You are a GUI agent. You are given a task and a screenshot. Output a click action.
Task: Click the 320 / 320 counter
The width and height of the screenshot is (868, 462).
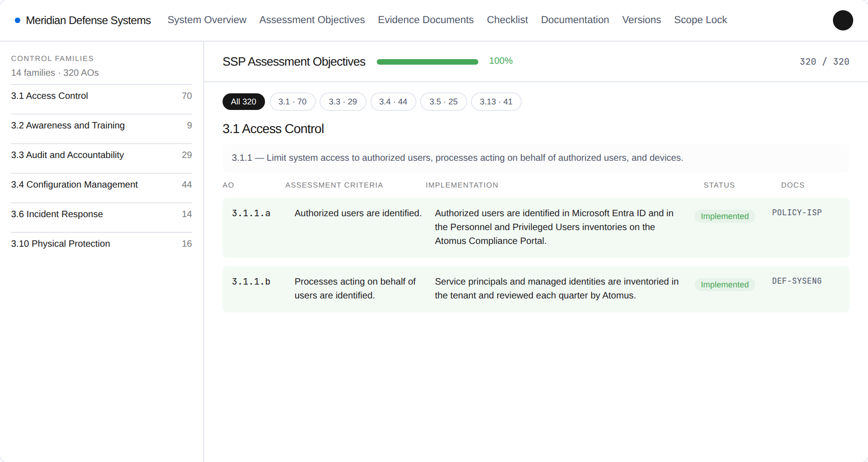824,61
